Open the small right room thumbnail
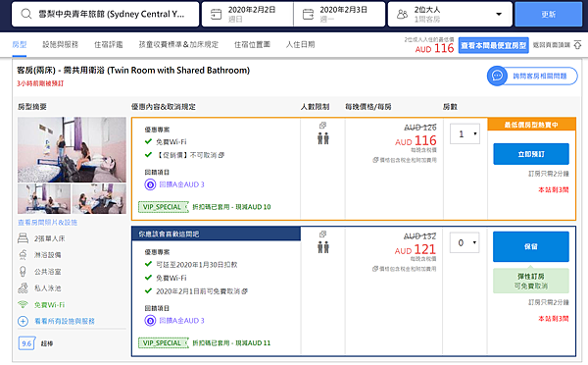This screenshot has width=588, height=365. click(99, 198)
